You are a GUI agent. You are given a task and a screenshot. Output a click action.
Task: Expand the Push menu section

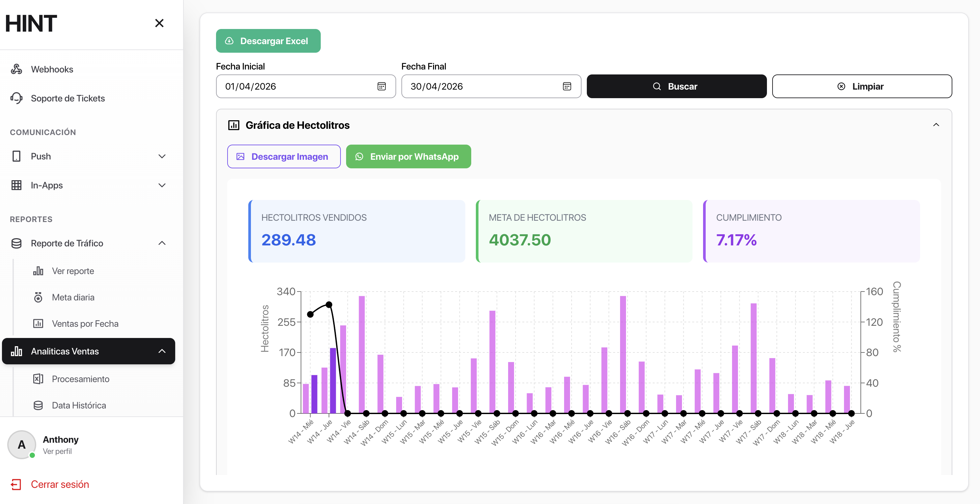click(162, 156)
